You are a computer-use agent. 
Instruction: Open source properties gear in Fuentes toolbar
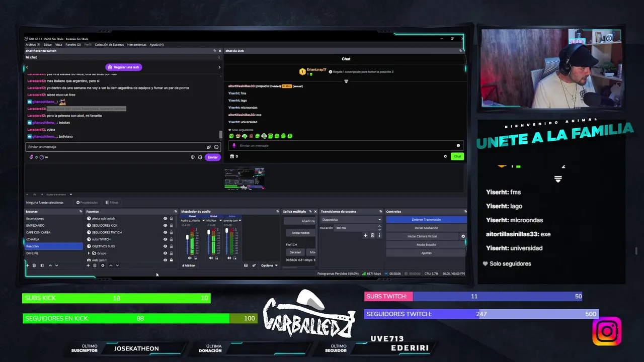pyautogui.click(x=103, y=265)
